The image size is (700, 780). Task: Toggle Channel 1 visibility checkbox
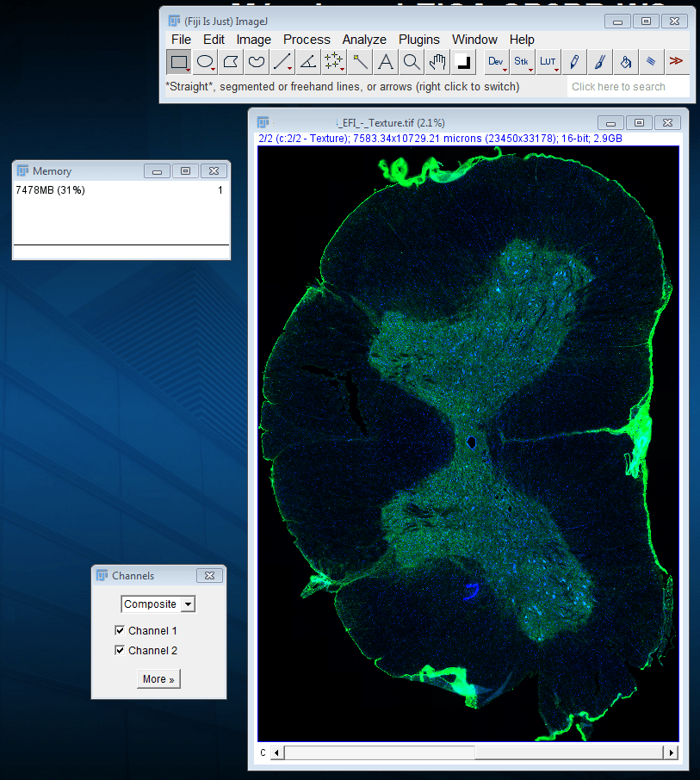coord(121,631)
